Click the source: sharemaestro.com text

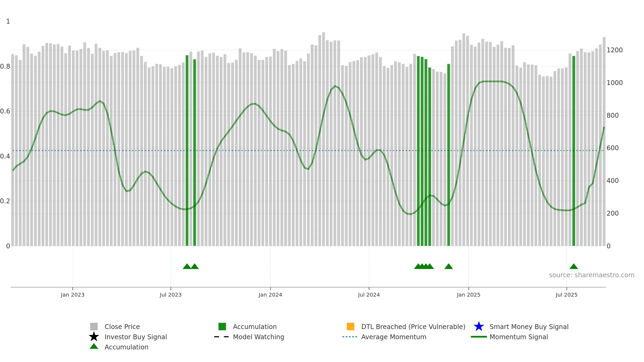point(592,275)
